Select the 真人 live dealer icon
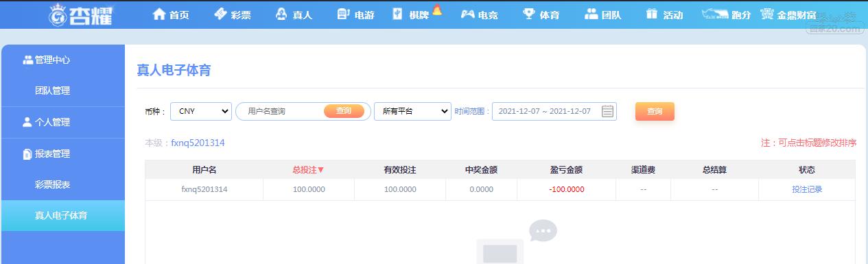This screenshot has height=264, width=868. pos(281,14)
